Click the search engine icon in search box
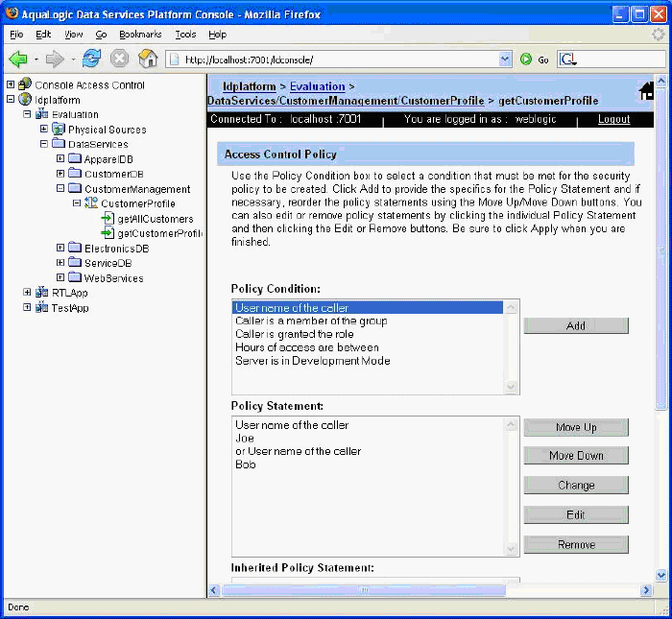The width and height of the screenshot is (672, 619). (567, 60)
